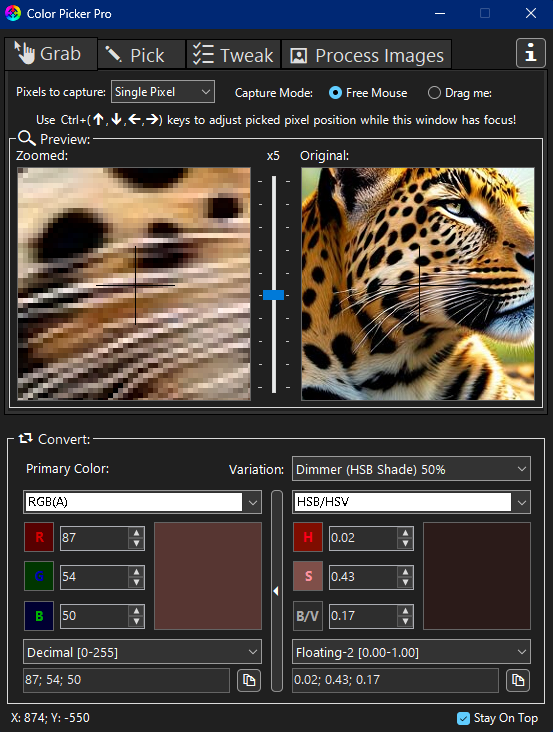Decrease the G value with down arrow

136,582
